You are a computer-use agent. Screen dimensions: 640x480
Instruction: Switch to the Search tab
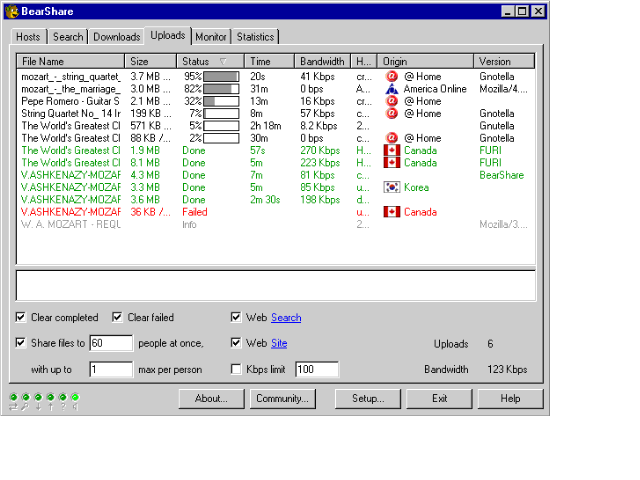68,37
